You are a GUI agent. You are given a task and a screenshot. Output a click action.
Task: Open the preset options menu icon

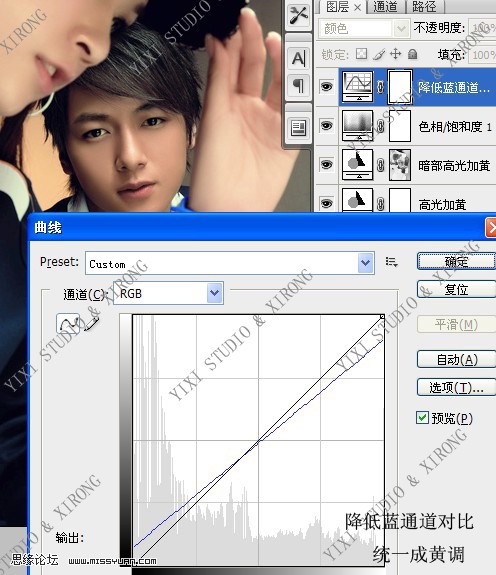point(392,262)
